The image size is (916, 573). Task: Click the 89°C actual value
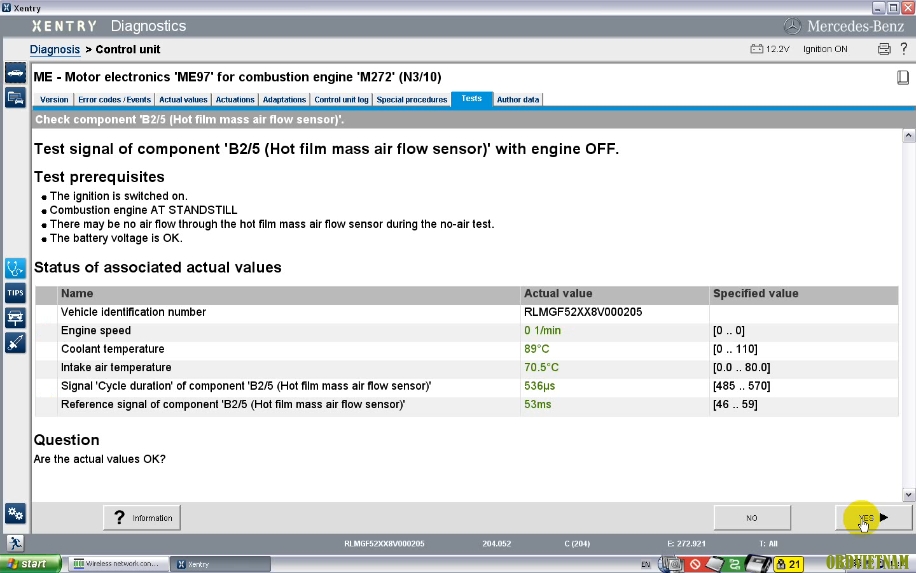pos(536,349)
